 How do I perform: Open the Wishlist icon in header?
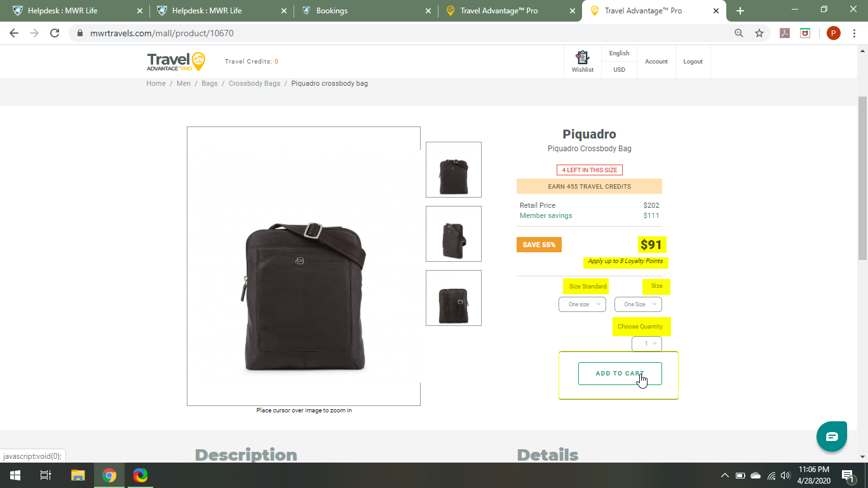point(582,62)
